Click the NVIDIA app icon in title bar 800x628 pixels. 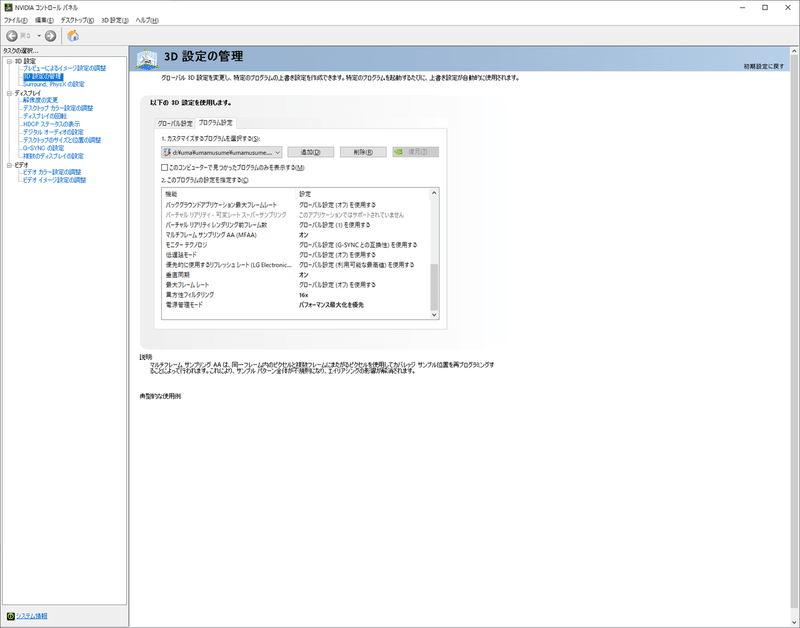pyautogui.click(x=8, y=7)
